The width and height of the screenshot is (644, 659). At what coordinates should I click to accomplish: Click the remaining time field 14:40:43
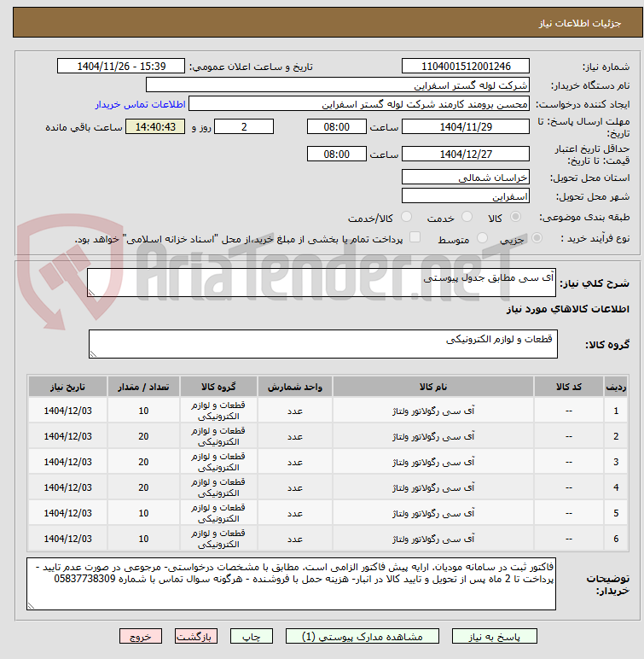155,126
